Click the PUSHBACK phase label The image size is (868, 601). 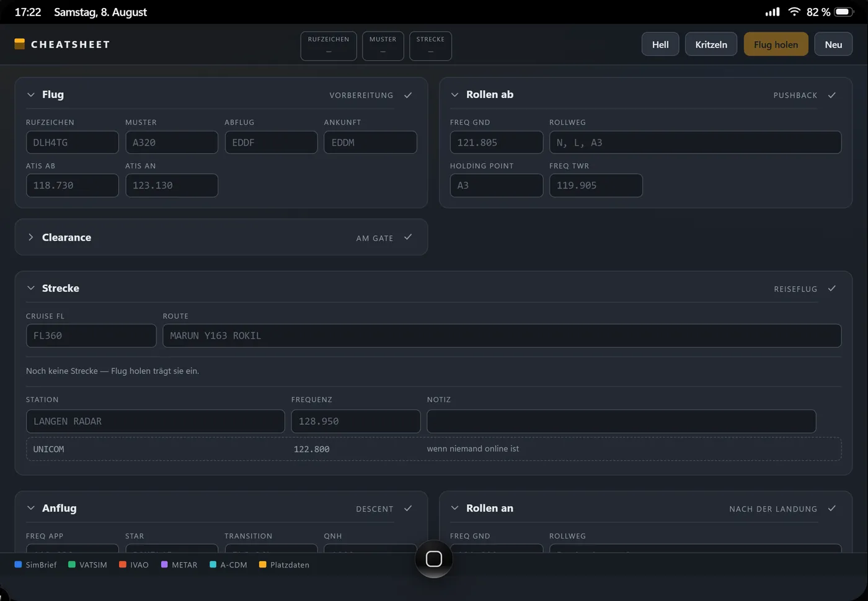point(795,96)
